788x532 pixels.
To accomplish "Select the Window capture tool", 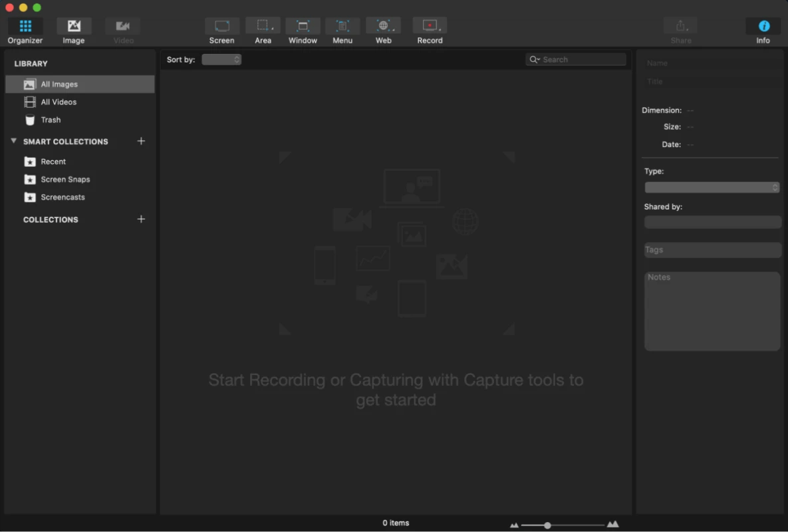I will click(x=303, y=27).
